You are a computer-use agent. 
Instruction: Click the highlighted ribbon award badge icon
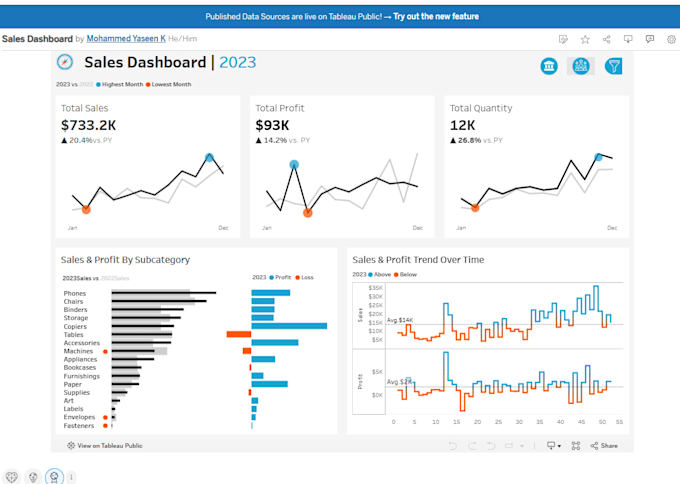point(54,477)
